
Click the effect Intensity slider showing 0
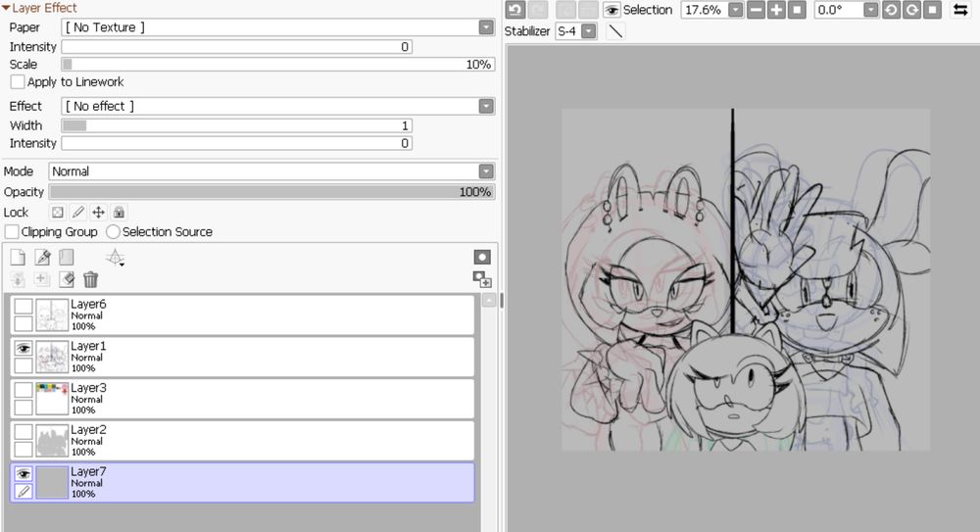237,143
